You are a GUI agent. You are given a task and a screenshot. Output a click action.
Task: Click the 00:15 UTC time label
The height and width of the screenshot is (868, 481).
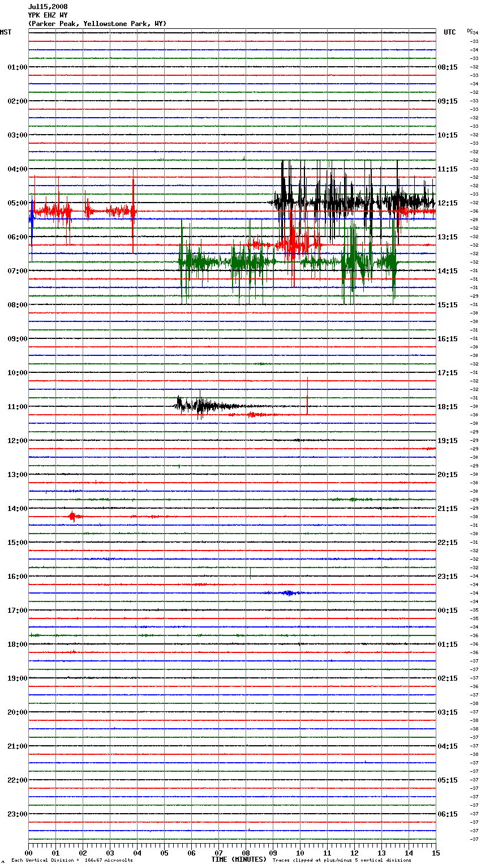448,611
